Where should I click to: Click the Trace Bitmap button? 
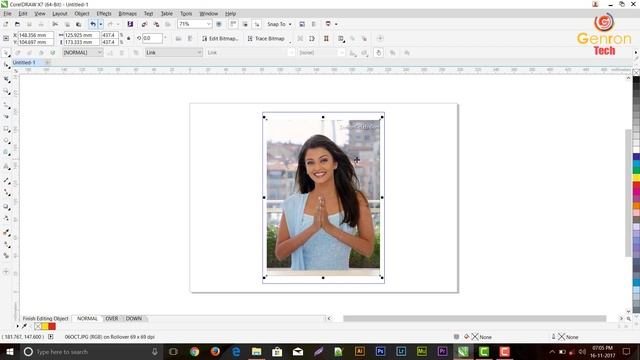[x=266, y=38]
